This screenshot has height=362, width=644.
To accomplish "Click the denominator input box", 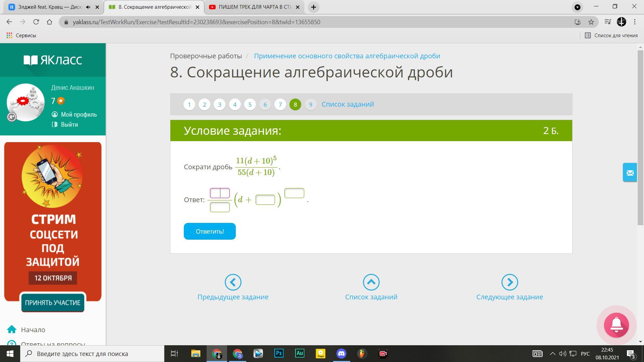I will 220,207.
